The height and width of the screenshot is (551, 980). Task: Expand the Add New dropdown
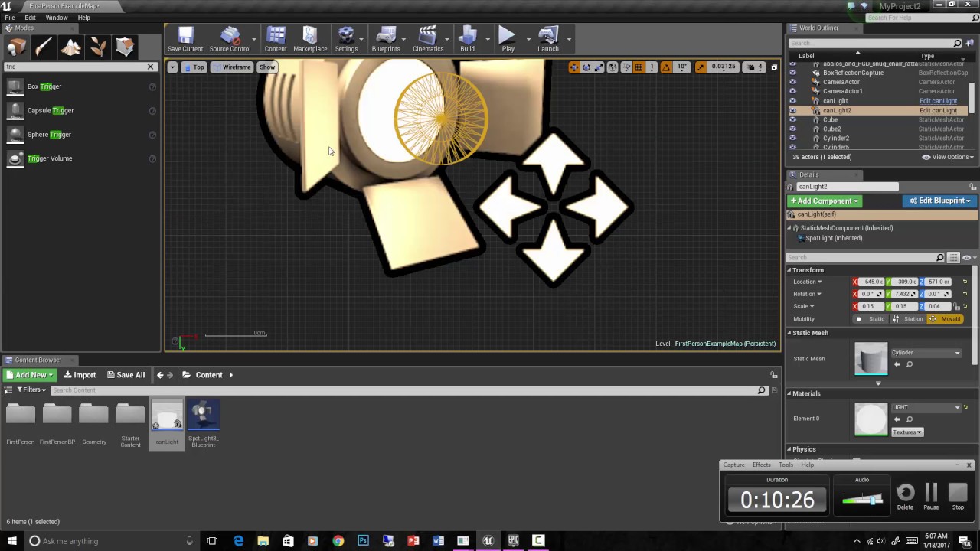30,375
